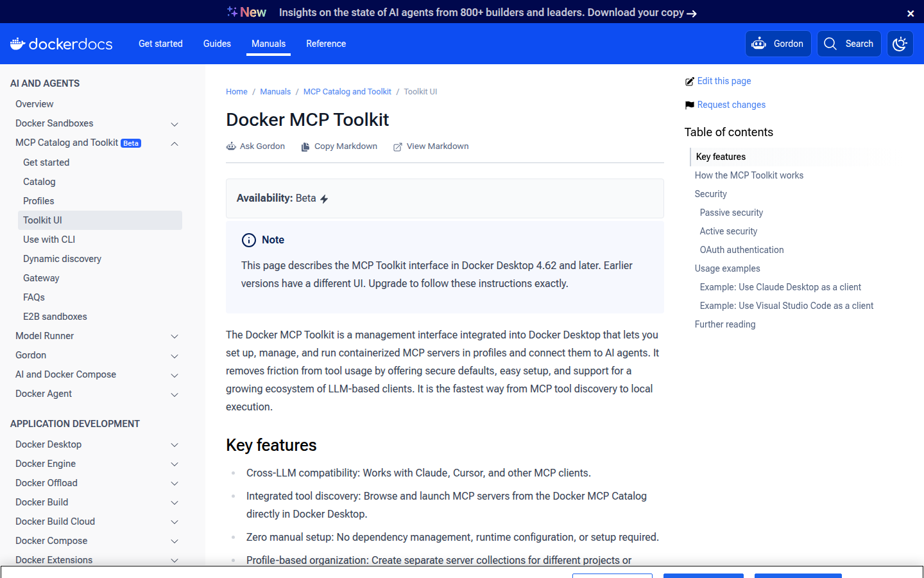The height and width of the screenshot is (578, 924).
Task: Open the Catalog sidebar page
Action: pos(39,182)
